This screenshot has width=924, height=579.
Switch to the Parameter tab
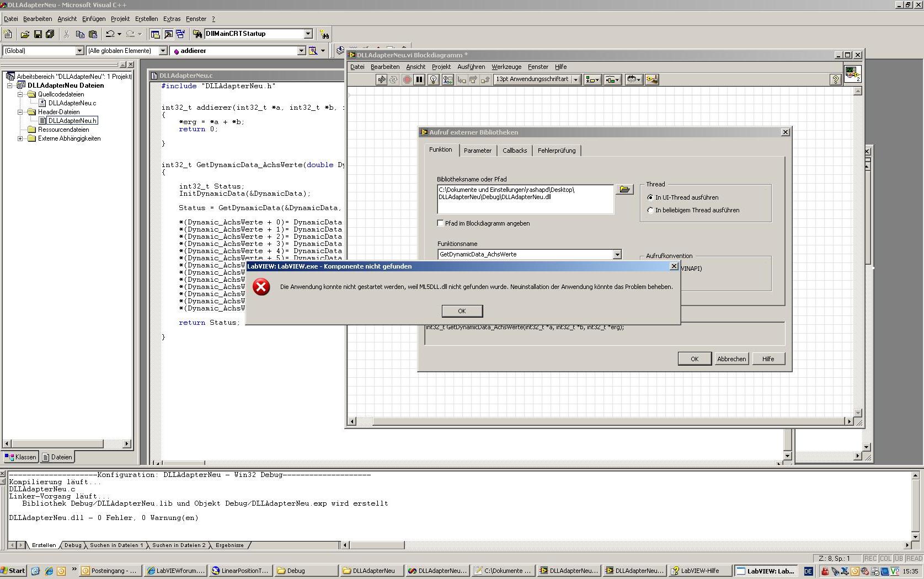coord(477,151)
